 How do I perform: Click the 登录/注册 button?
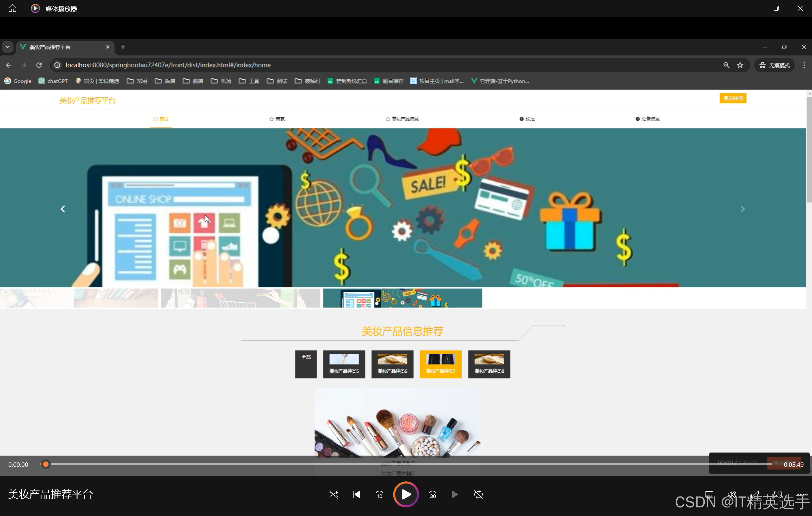(733, 98)
